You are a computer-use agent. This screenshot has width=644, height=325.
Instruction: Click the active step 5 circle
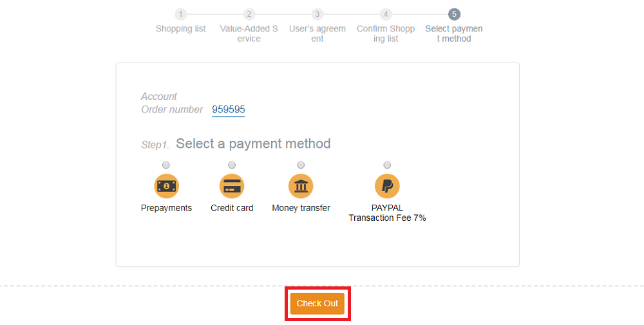[454, 14]
